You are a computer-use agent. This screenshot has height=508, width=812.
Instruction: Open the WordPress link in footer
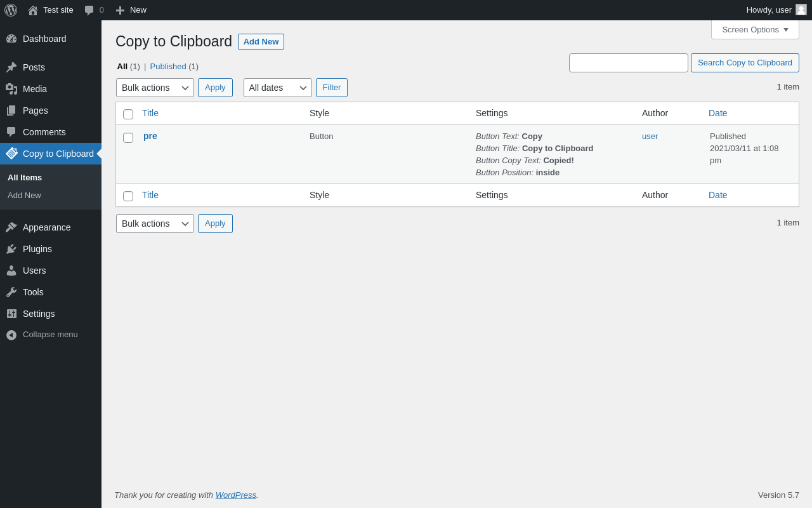236,495
